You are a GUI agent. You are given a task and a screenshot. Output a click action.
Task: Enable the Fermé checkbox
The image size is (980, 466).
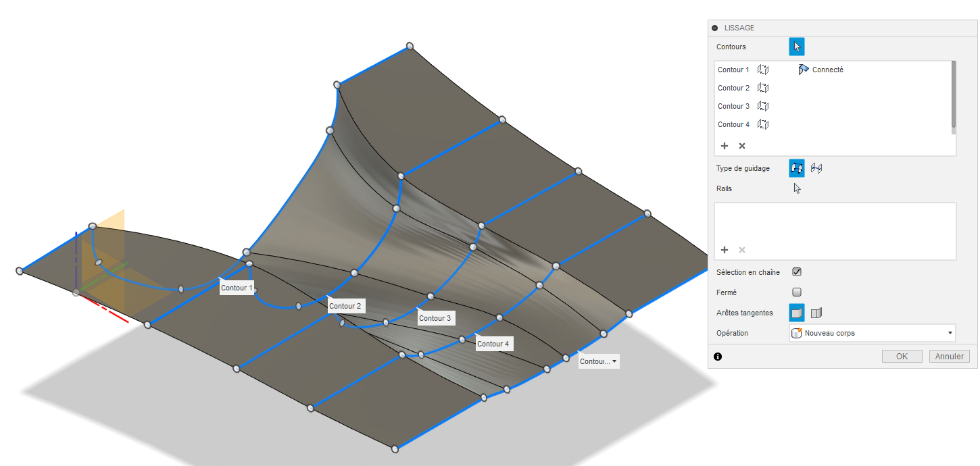(x=797, y=292)
